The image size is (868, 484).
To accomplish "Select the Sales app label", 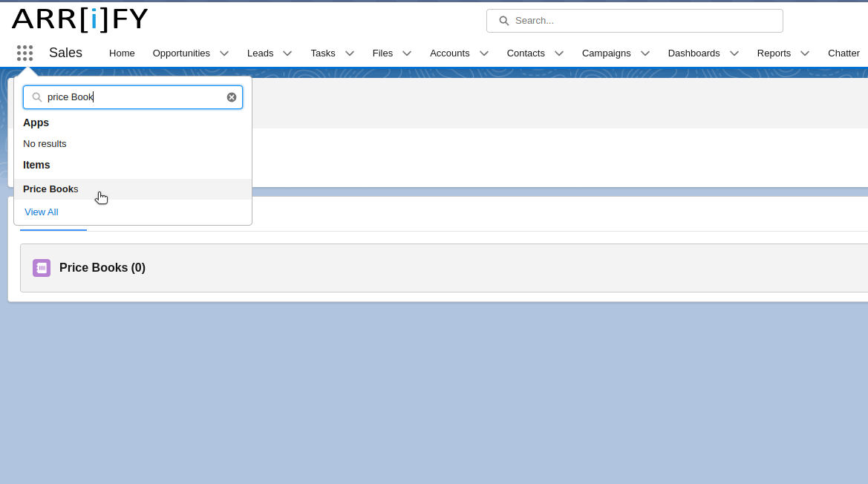I will [x=65, y=53].
